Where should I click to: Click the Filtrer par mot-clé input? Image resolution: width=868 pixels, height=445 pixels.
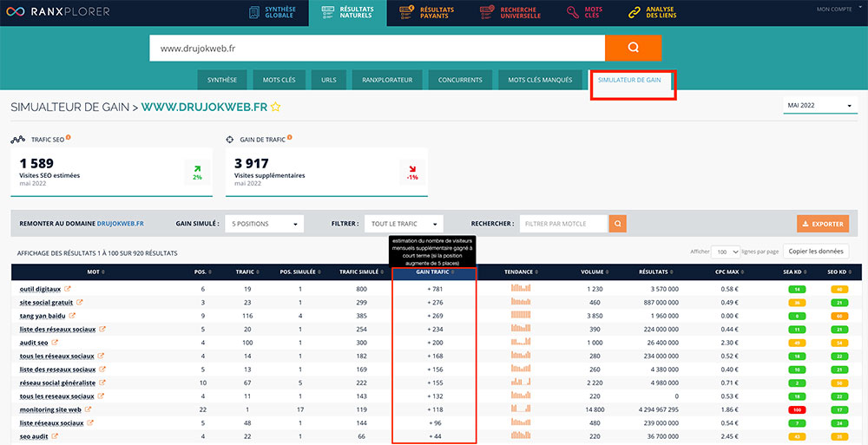pos(563,224)
